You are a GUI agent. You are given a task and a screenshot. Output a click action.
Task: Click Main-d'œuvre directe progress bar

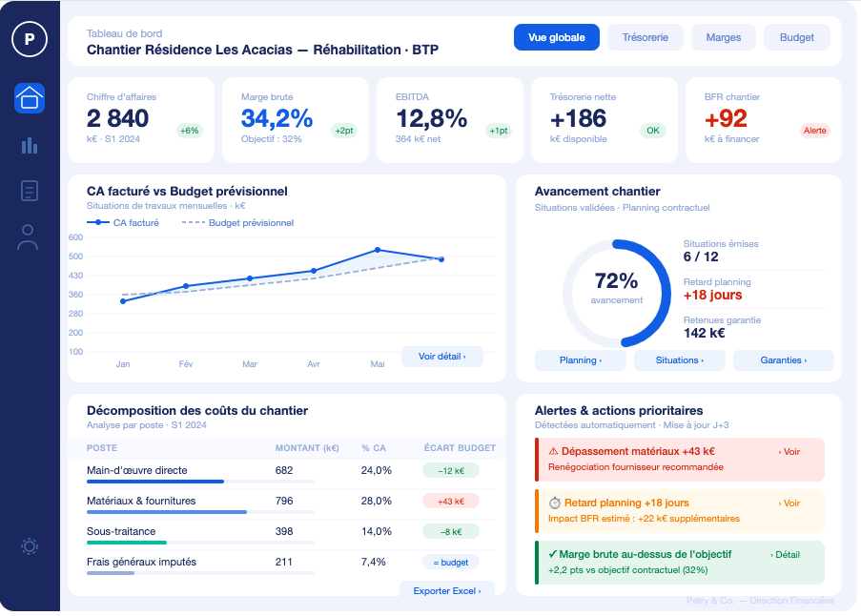coord(201,482)
